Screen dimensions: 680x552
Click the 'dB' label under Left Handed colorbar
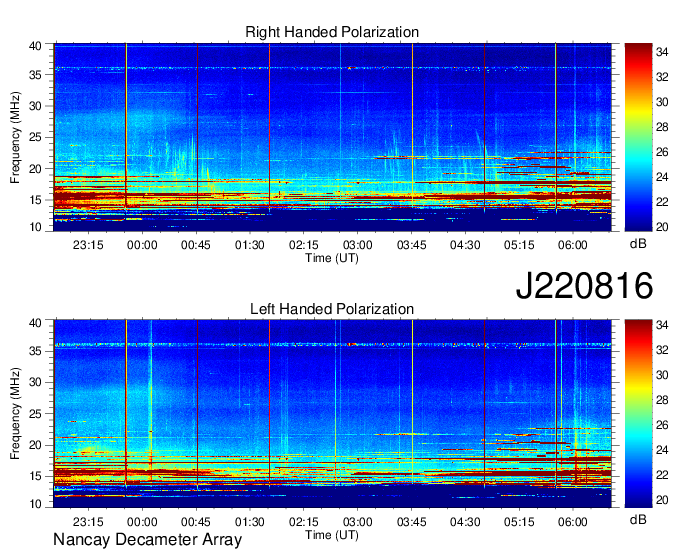click(638, 519)
